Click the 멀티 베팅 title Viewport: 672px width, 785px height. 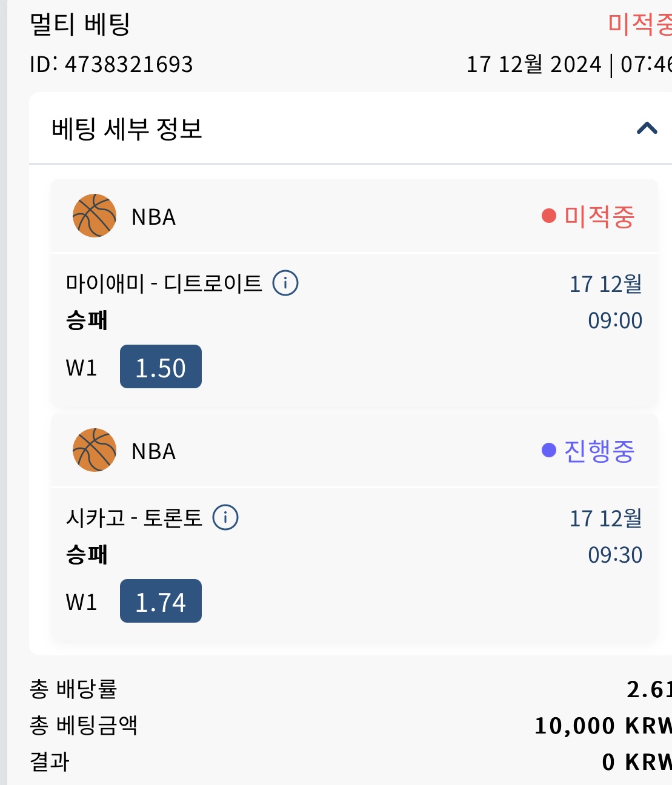(x=80, y=24)
